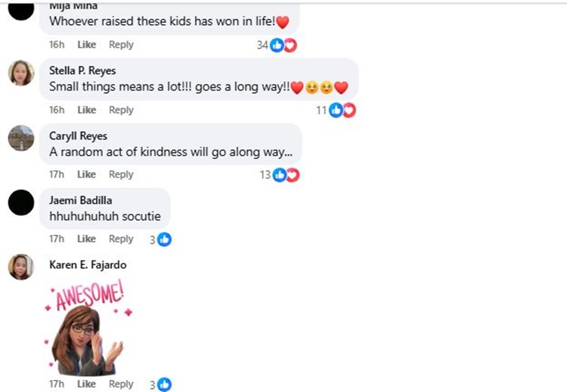Open Stella P. Reyes' profile name link
This screenshot has height=392, width=567.
coord(82,70)
